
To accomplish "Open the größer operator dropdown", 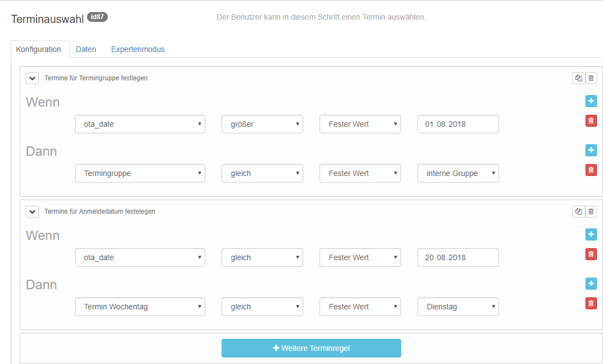I will [x=262, y=124].
